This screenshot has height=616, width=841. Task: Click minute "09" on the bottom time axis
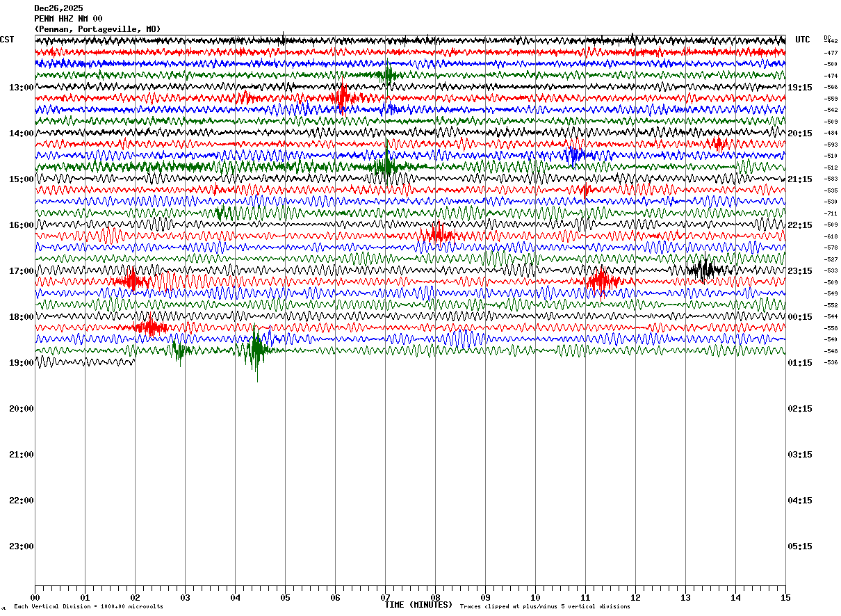coord(485,597)
